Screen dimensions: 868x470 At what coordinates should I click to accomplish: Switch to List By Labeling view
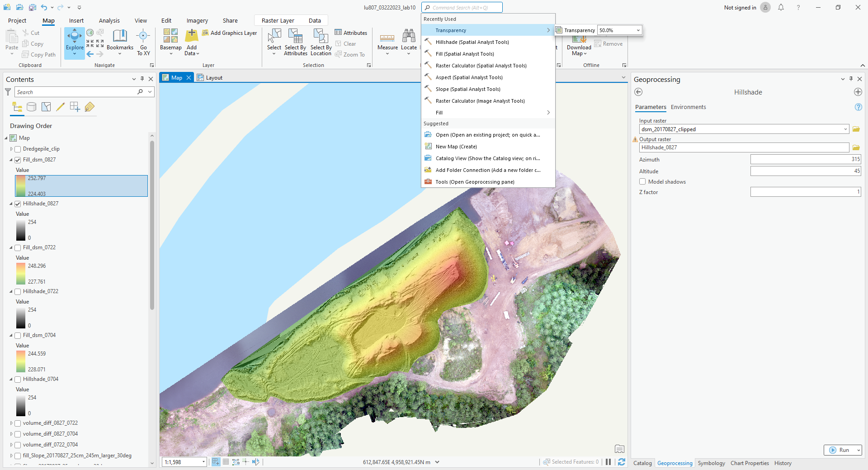pos(90,107)
